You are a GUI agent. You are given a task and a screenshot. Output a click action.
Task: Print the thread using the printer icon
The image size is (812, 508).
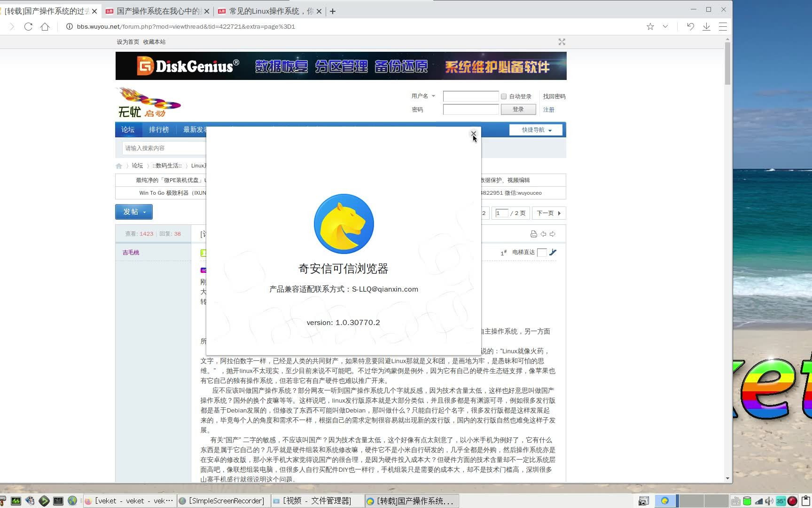coord(533,234)
